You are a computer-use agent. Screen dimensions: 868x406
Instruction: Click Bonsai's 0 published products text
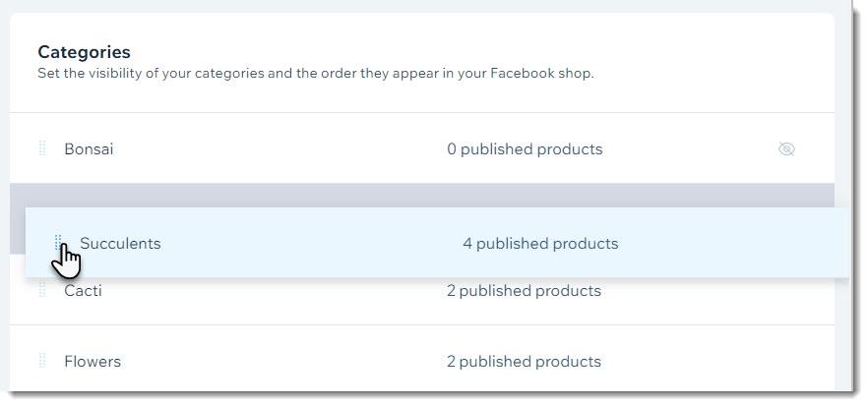[525, 149]
